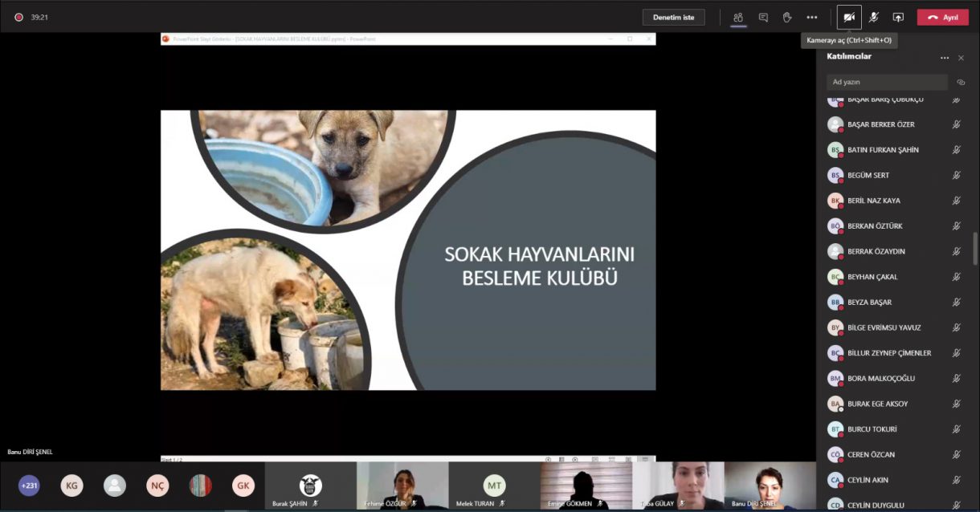Image resolution: width=980 pixels, height=512 pixels.
Task: Select participant BURCU TOKURİ
Action: (x=895, y=429)
